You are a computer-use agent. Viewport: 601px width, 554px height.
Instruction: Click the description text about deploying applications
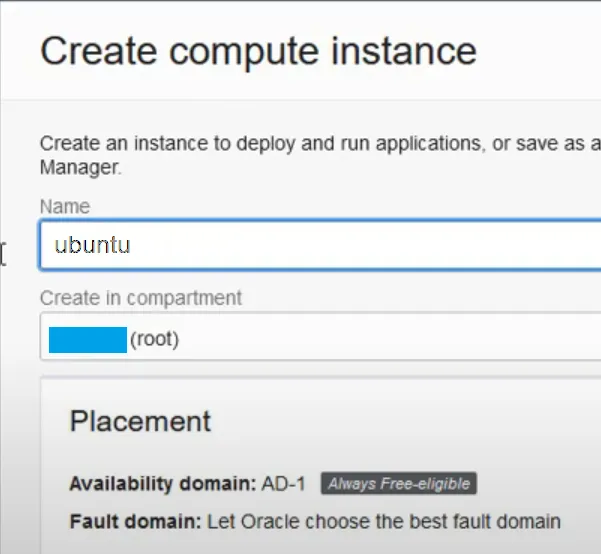coord(320,155)
